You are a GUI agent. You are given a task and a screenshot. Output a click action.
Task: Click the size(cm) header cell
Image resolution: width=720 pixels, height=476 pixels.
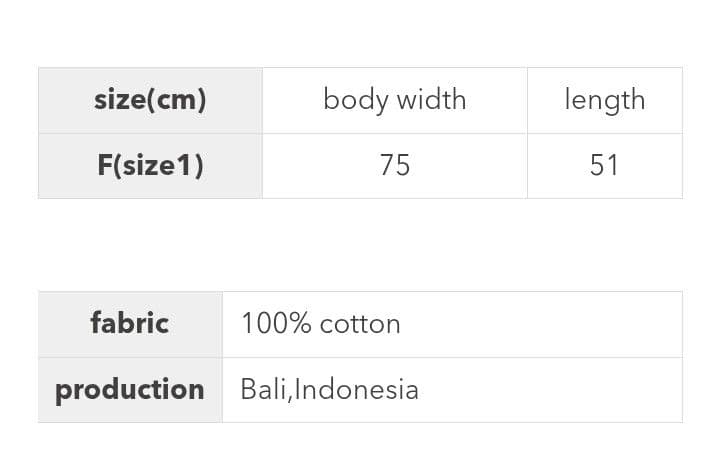pyautogui.click(x=150, y=100)
